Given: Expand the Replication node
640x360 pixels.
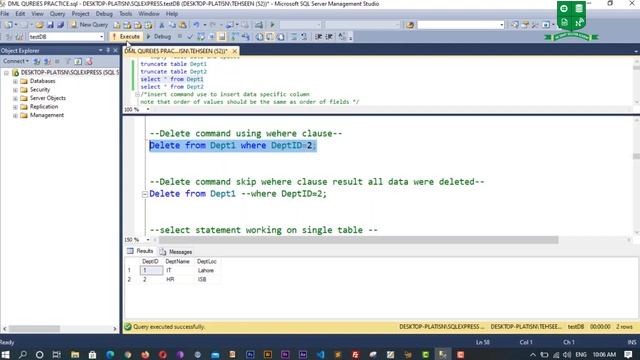Looking at the screenshot, I should [x=15, y=107].
